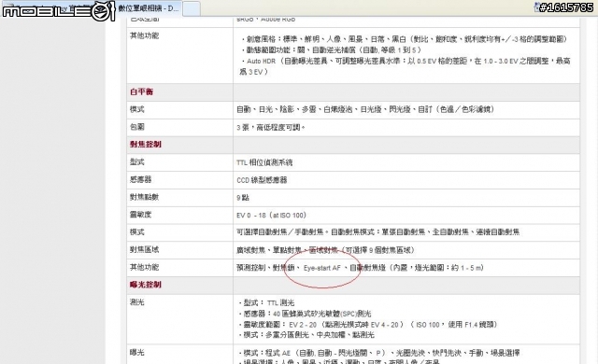Click the value 廣域對焦、單點對焦、區域對焦
The image size is (598, 364).
click(x=287, y=250)
